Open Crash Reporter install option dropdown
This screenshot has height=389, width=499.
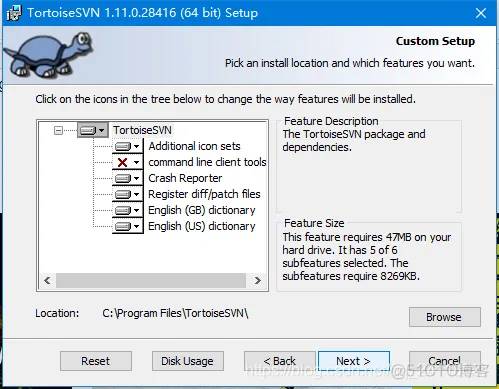pos(128,178)
